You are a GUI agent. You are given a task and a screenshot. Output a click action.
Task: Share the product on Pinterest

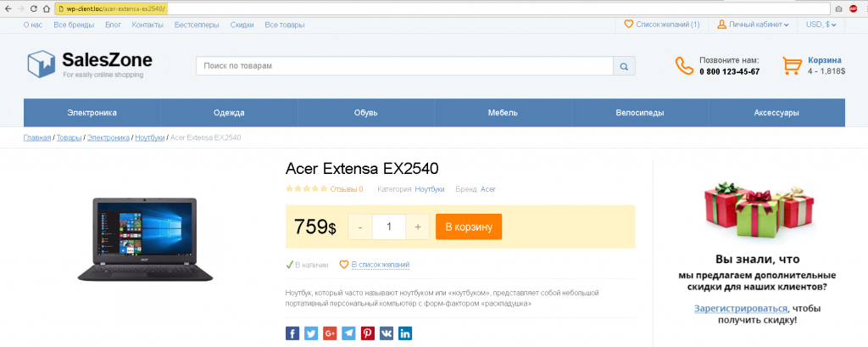click(x=368, y=333)
